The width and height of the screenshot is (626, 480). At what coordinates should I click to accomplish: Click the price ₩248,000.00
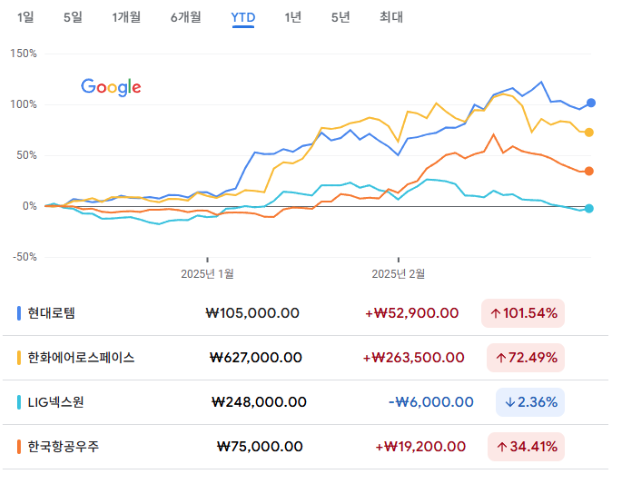coord(259,402)
